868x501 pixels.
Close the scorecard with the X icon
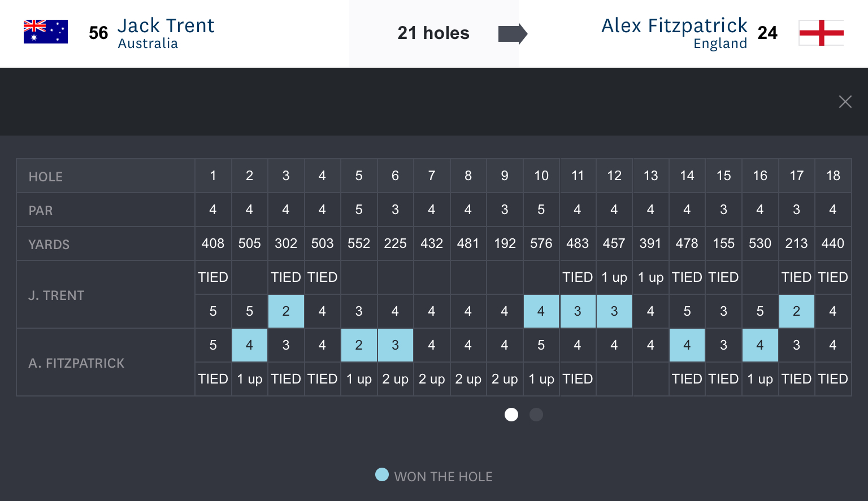(845, 102)
